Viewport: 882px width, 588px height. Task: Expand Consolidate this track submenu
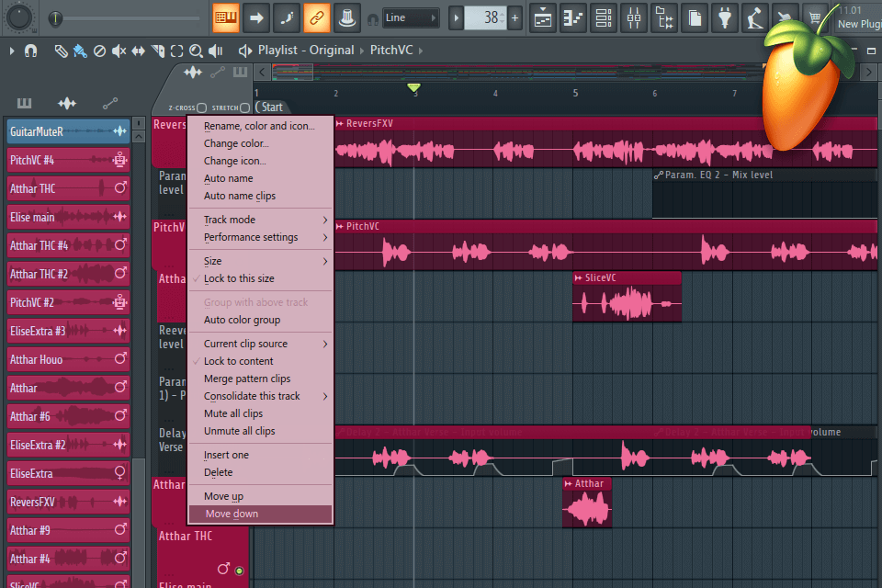pos(259,396)
